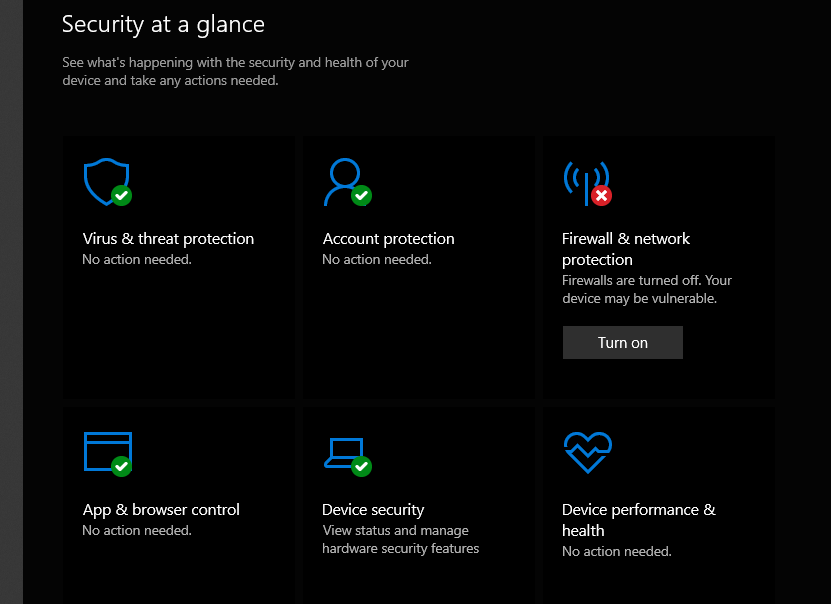Open the Account protection heading
The width and height of the screenshot is (831, 604).
(x=388, y=239)
